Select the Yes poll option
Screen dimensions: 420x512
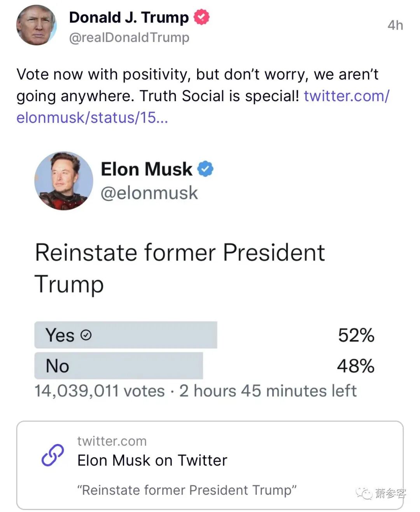point(125,335)
